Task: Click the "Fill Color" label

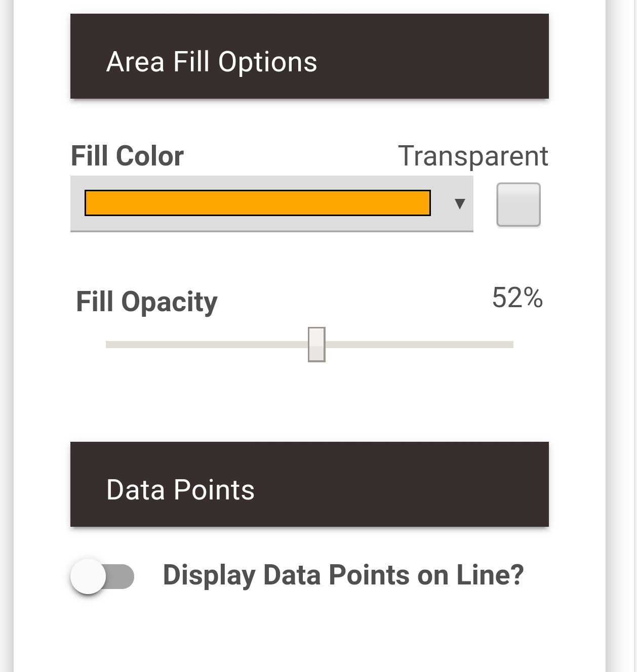Action: point(127,156)
